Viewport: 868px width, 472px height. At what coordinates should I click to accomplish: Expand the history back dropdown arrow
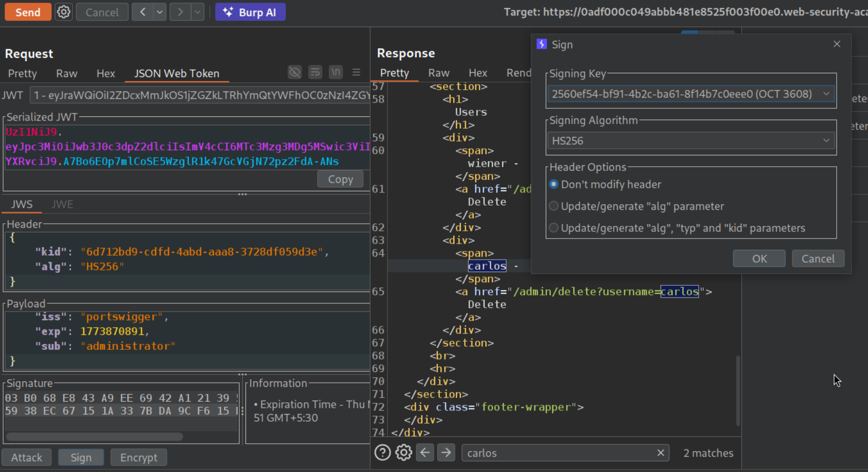[160, 12]
